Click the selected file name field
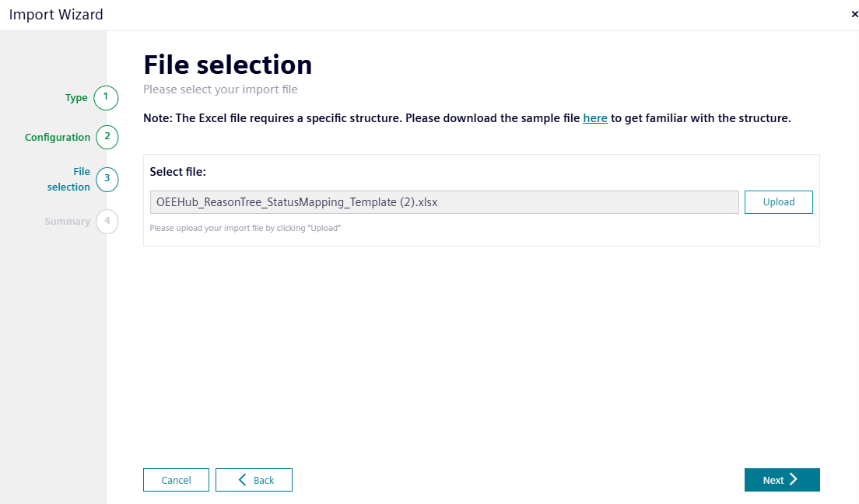The height and width of the screenshot is (504, 859). click(444, 202)
